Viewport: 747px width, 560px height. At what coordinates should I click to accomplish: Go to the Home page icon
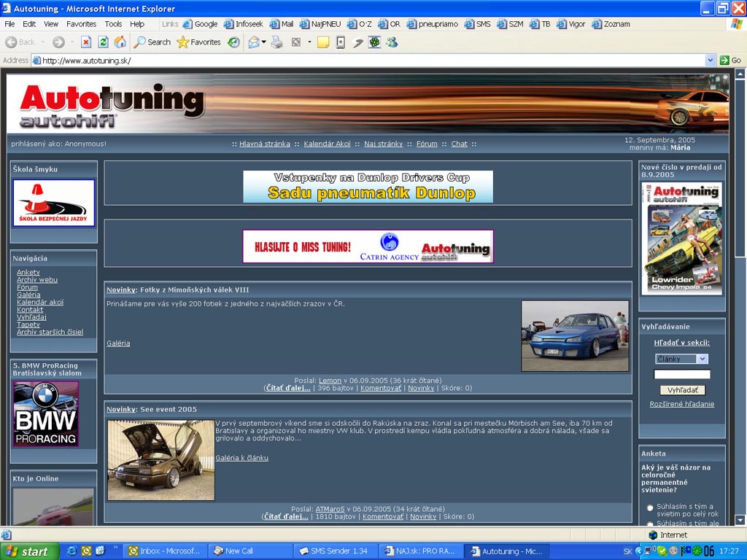[120, 42]
